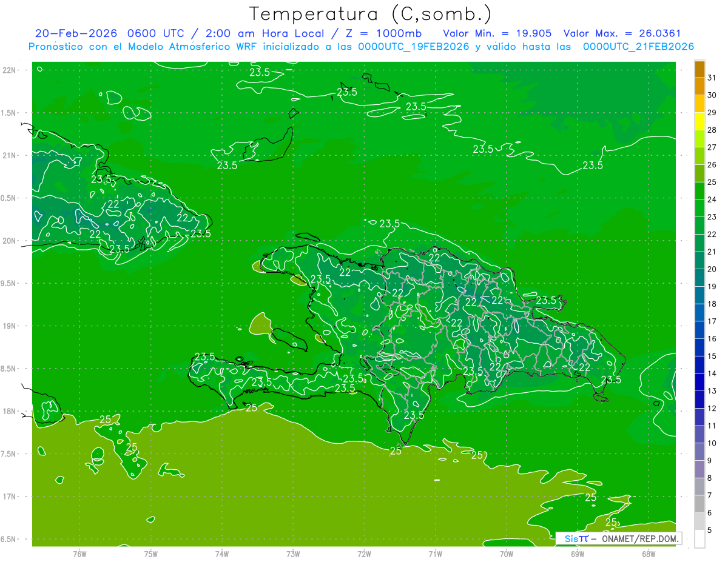Select the '0000UTC_19FEB2026' initialization time
The image size is (728, 562).
[x=414, y=47]
